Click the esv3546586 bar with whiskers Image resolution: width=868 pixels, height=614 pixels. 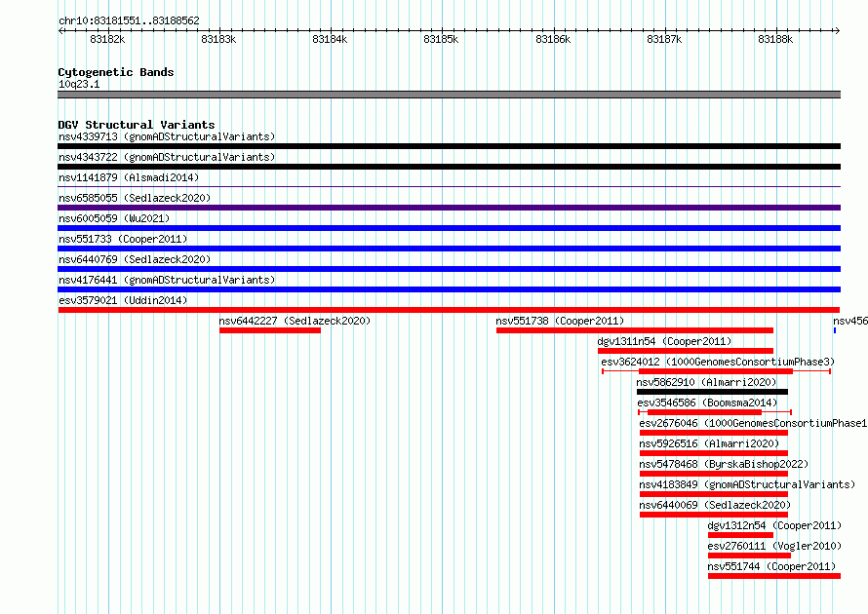pos(715,412)
